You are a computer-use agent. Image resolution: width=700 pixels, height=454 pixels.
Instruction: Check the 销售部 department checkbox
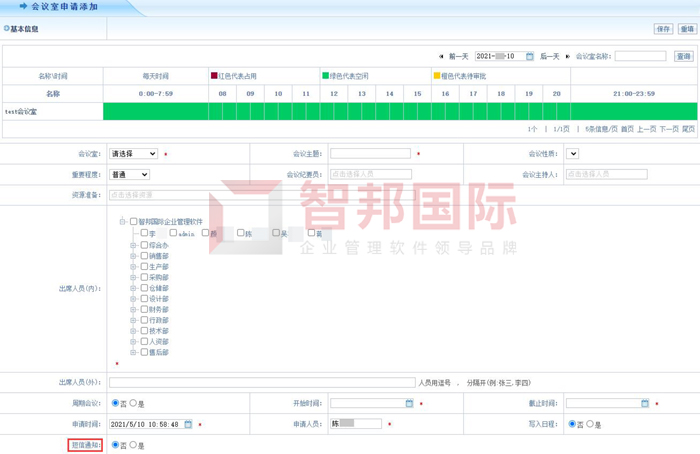[144, 256]
